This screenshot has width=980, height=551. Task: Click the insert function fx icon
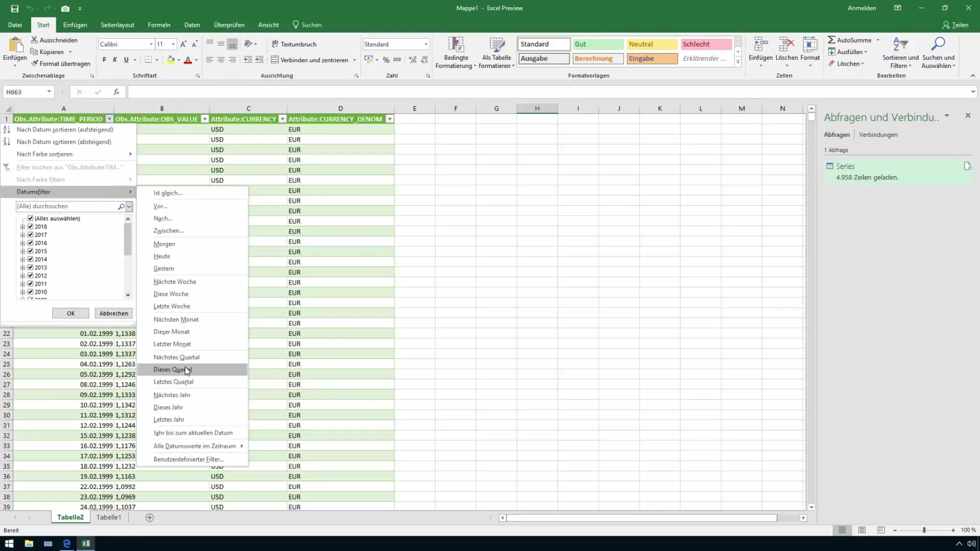[x=116, y=92]
